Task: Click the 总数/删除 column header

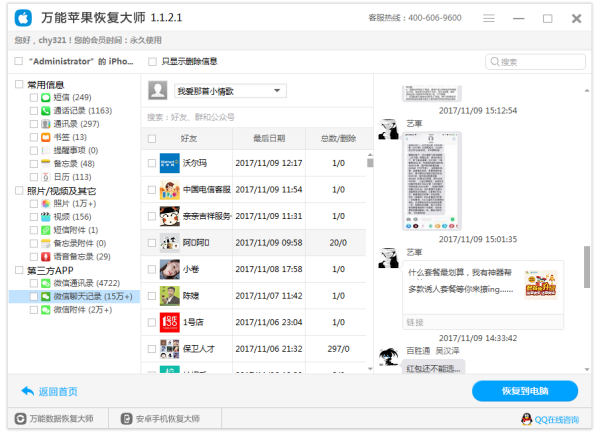Action: [x=338, y=139]
